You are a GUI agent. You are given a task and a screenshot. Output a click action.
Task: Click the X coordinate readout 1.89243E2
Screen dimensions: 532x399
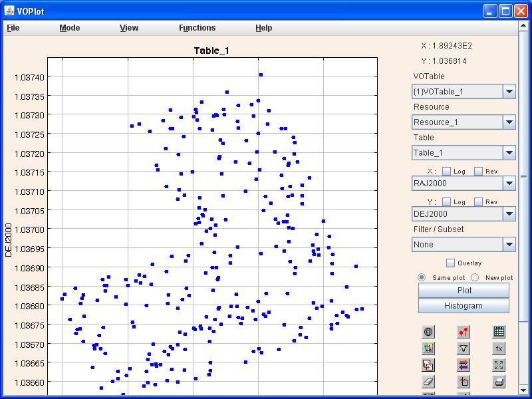(452, 46)
